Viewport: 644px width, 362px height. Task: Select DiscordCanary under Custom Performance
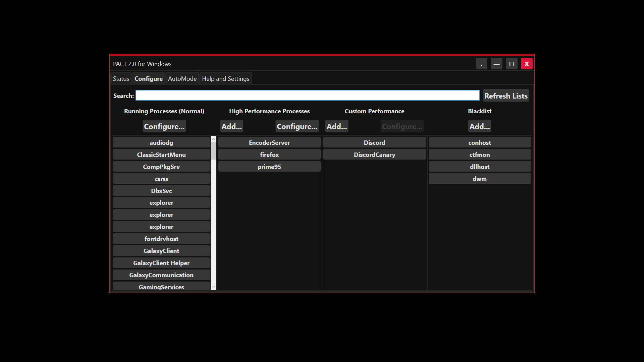click(374, 155)
